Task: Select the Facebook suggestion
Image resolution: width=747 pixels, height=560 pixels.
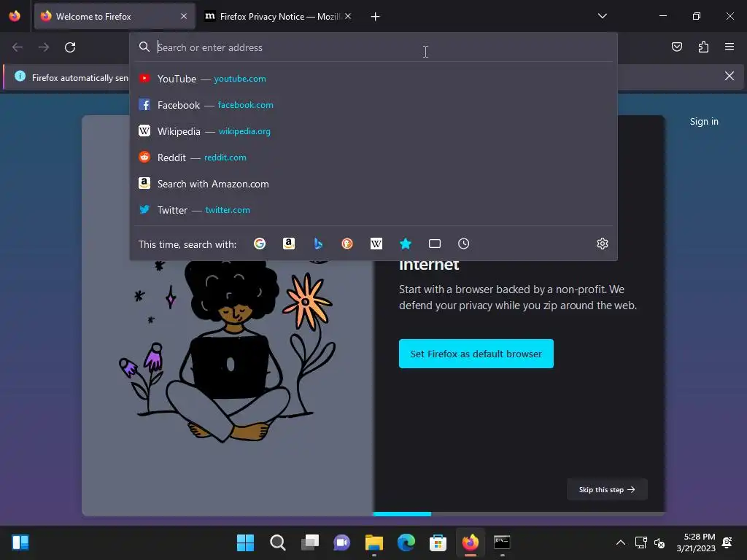Action: 373,105
